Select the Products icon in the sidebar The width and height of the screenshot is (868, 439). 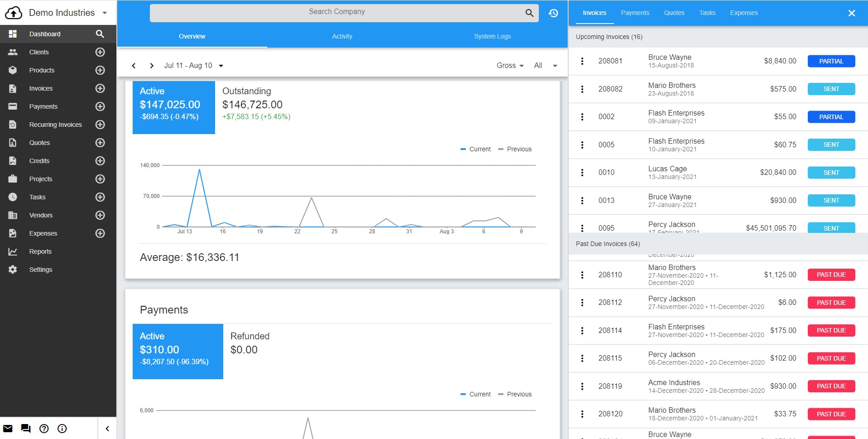pos(13,70)
